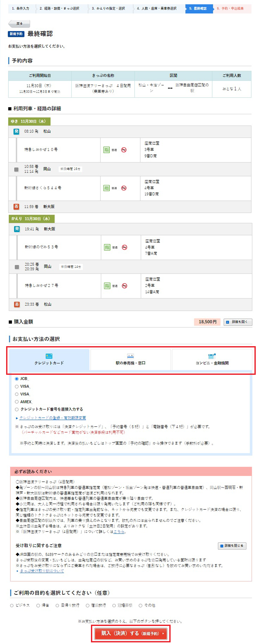Collapse the notes with 詳細を閉じる
Viewport: 258px width, 644px height.
(232, 546)
